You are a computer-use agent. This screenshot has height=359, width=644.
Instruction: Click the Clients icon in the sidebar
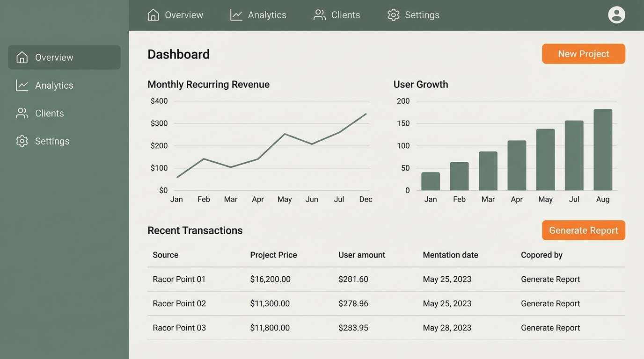pos(22,113)
